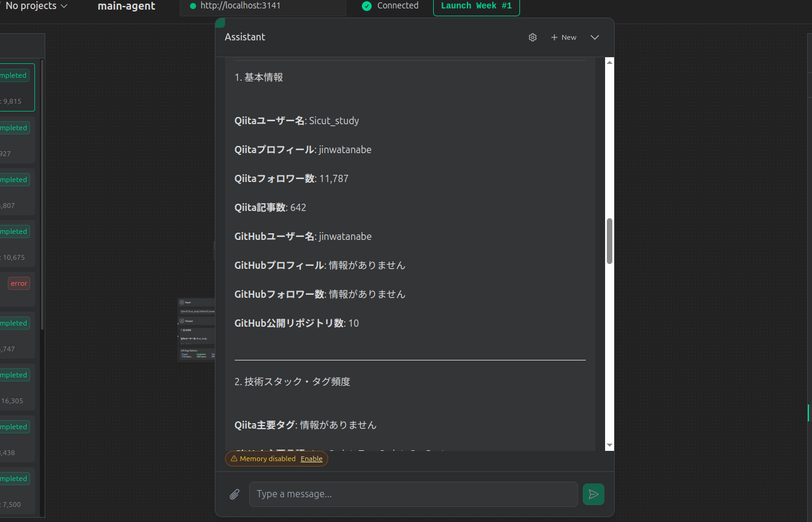
Task: Select the main-agent tab
Action: click(126, 6)
